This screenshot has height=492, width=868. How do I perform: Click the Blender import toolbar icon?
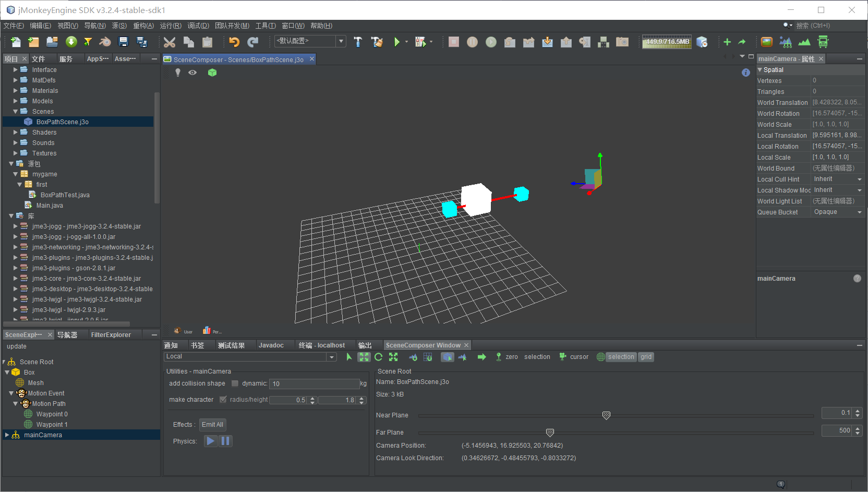[105, 42]
